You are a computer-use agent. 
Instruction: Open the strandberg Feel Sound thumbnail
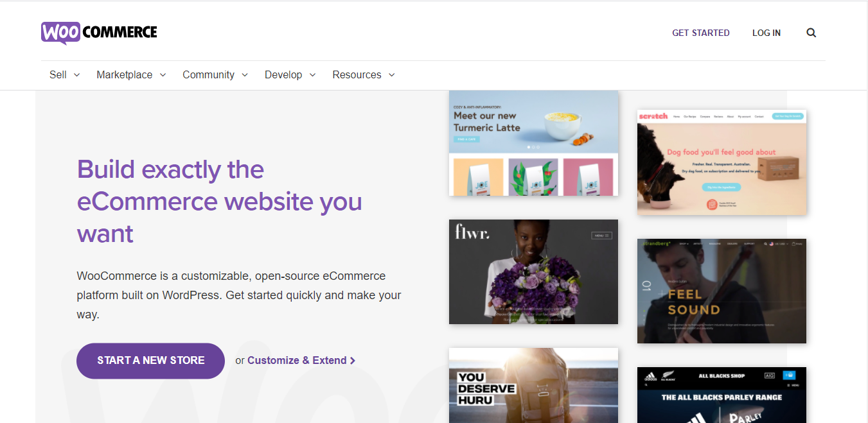click(x=722, y=291)
